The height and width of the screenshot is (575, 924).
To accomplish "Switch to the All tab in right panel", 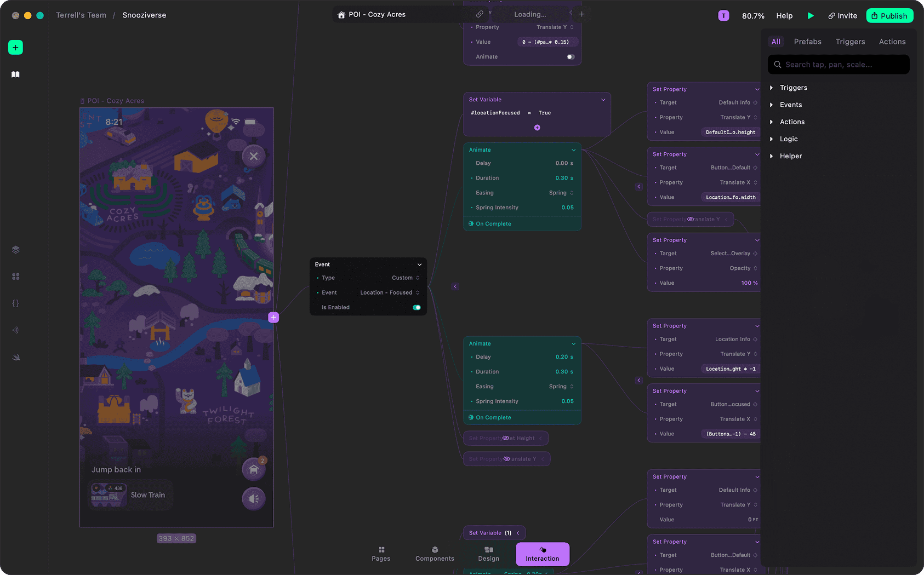I will click(x=775, y=42).
